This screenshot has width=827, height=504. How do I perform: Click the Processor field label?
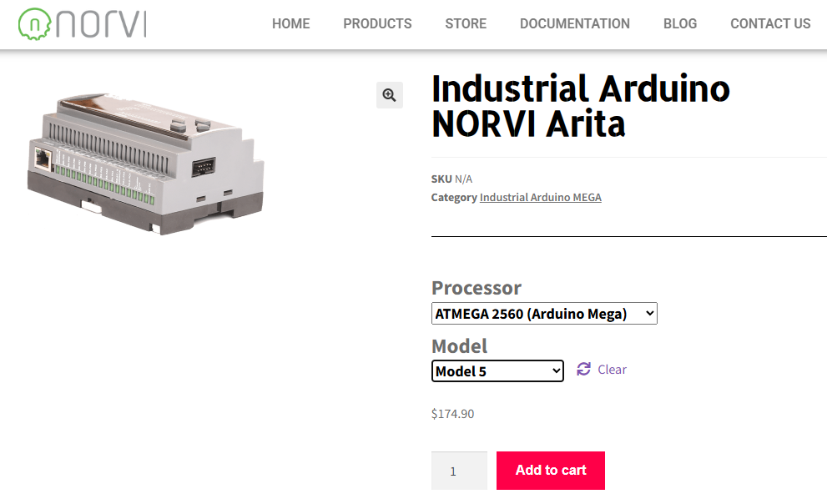tap(476, 288)
